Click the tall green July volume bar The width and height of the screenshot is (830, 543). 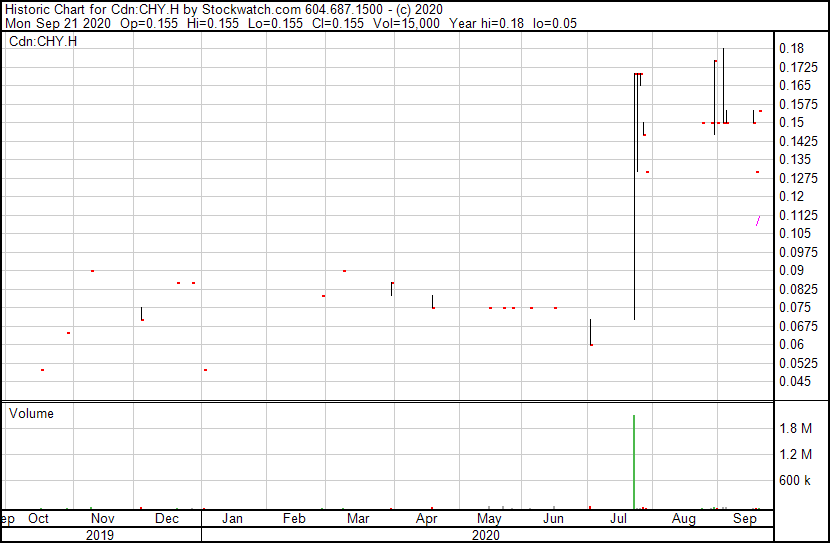(634, 461)
